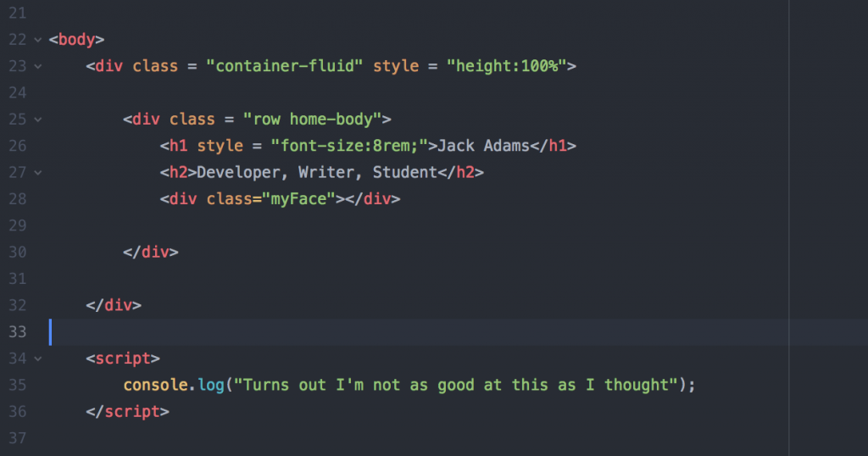Select line number 30 in the gutter

coord(17,252)
